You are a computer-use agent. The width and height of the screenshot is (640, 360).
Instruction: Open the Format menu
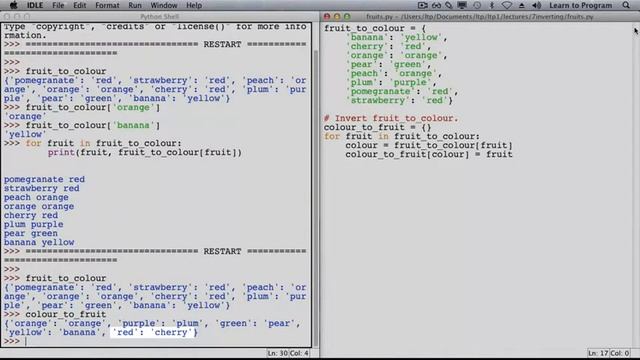(107, 5)
